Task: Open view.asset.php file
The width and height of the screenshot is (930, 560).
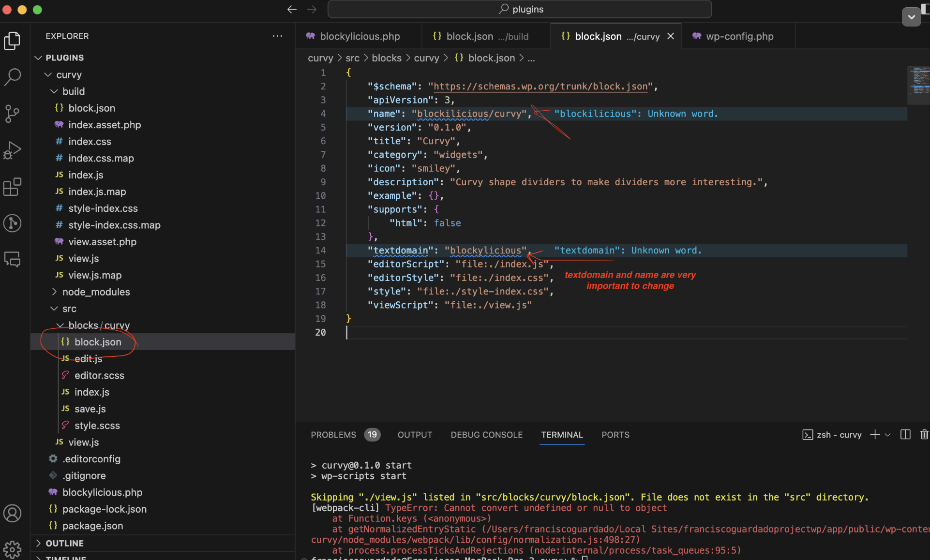Action: (x=163, y=242)
